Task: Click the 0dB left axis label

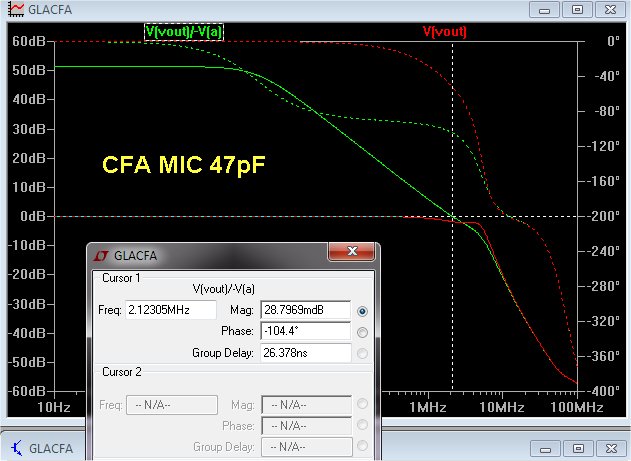Action: tap(33, 216)
